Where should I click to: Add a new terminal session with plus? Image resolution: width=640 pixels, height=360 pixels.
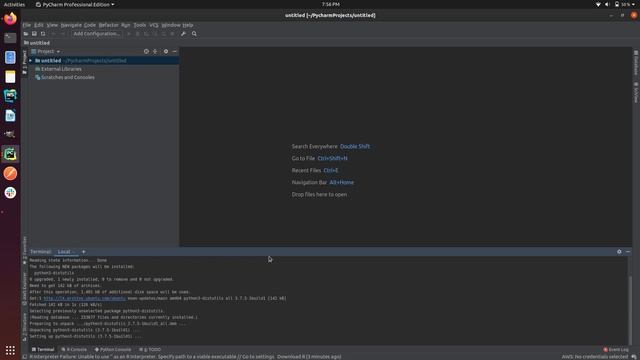coord(84,252)
